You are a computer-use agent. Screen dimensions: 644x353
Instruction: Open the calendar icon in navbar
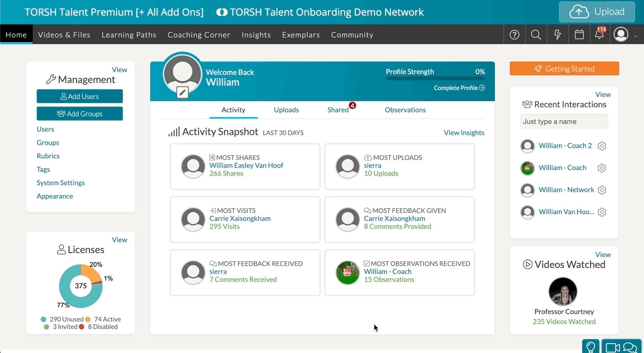(579, 35)
